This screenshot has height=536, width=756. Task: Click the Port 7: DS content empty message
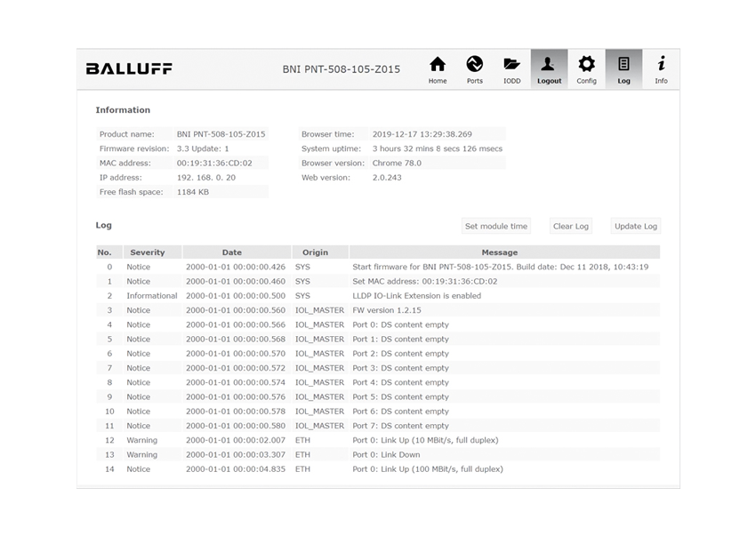(x=400, y=426)
